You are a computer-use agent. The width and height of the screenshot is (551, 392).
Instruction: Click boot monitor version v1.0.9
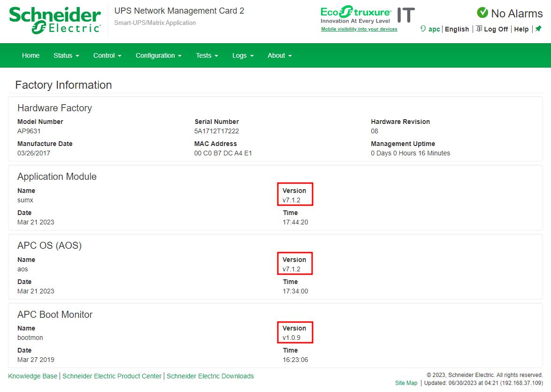(x=291, y=338)
